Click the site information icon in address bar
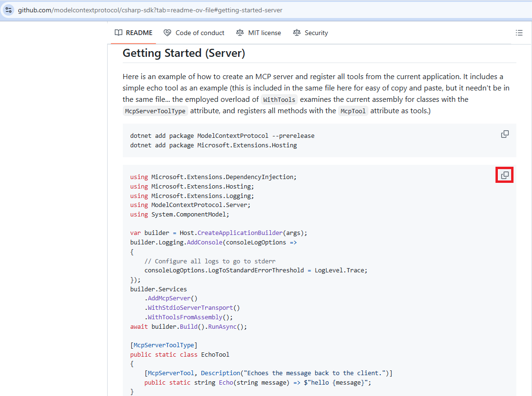This screenshot has height=396, width=532. [x=9, y=10]
